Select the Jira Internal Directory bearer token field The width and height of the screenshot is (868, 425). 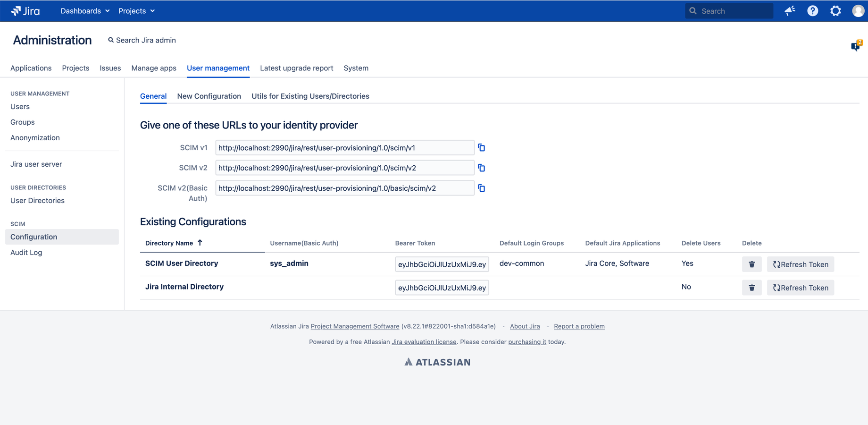(442, 288)
